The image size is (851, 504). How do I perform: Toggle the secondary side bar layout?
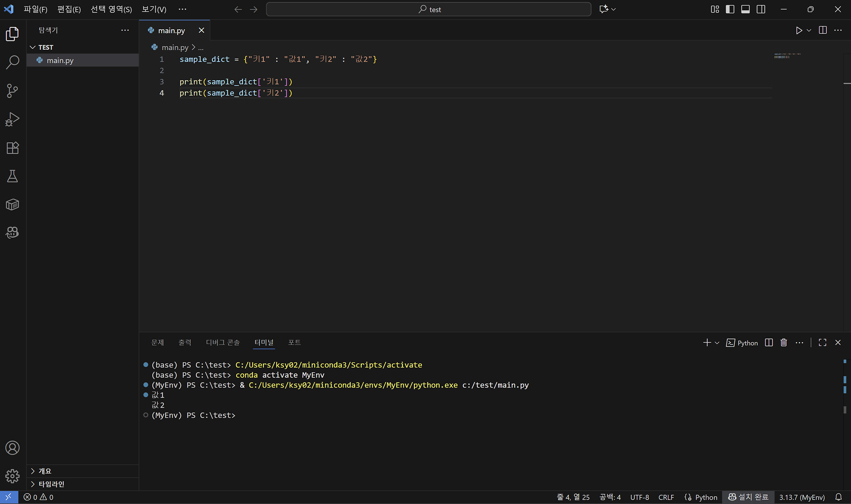point(761,9)
